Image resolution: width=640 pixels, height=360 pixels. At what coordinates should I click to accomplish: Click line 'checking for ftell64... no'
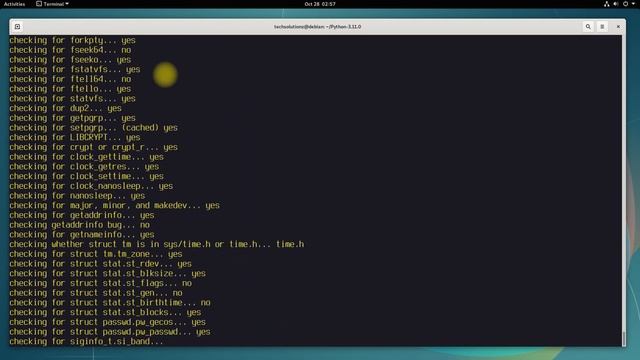point(70,79)
